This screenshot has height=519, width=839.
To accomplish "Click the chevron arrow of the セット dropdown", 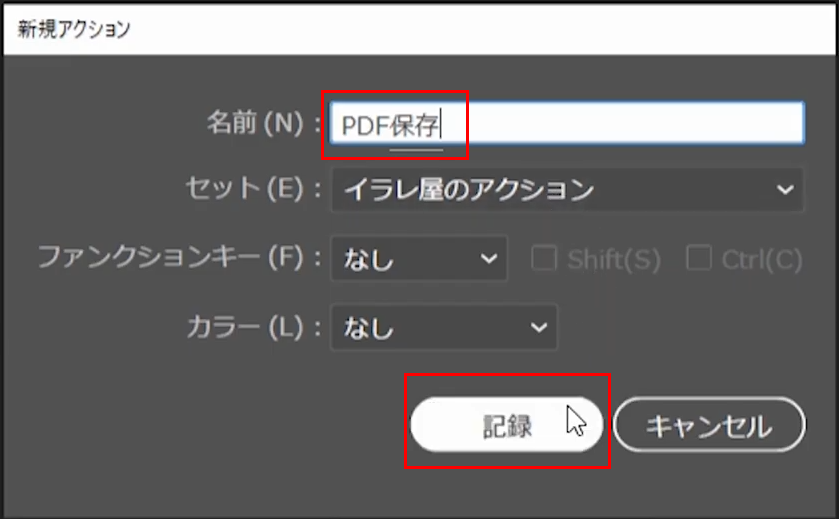I will tap(783, 189).
